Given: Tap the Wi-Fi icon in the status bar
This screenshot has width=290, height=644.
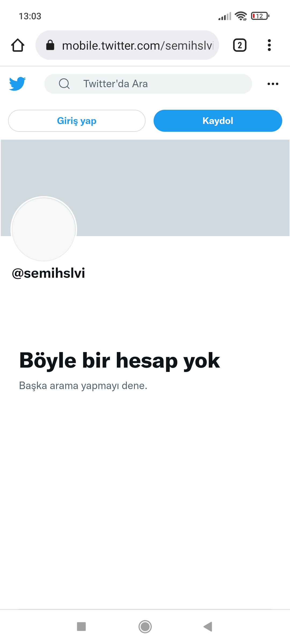Looking at the screenshot, I should coord(241,16).
